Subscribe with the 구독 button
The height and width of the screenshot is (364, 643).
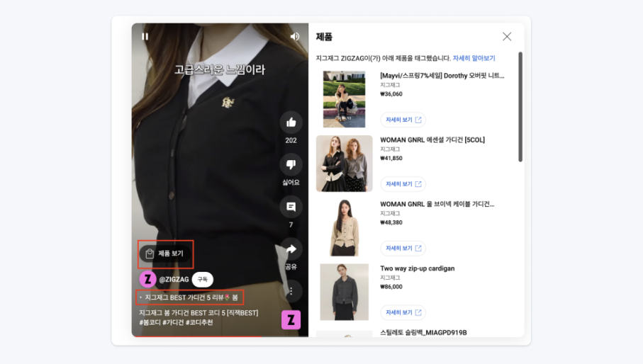(203, 279)
